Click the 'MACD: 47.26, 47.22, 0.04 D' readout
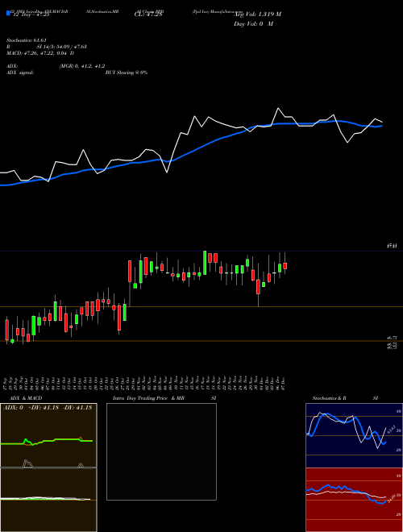This screenshot has width=403, height=532. pos(40,53)
